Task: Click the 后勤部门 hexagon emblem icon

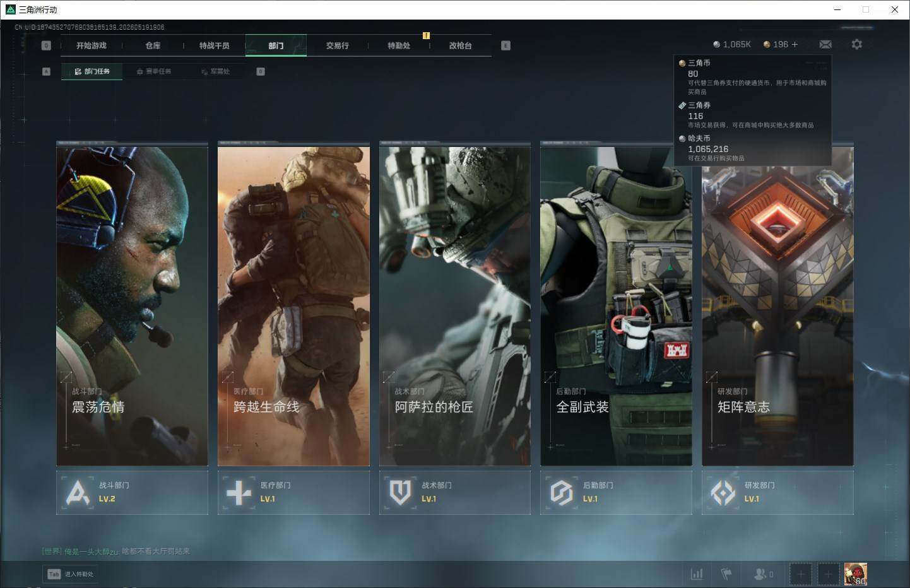Action: 561,493
